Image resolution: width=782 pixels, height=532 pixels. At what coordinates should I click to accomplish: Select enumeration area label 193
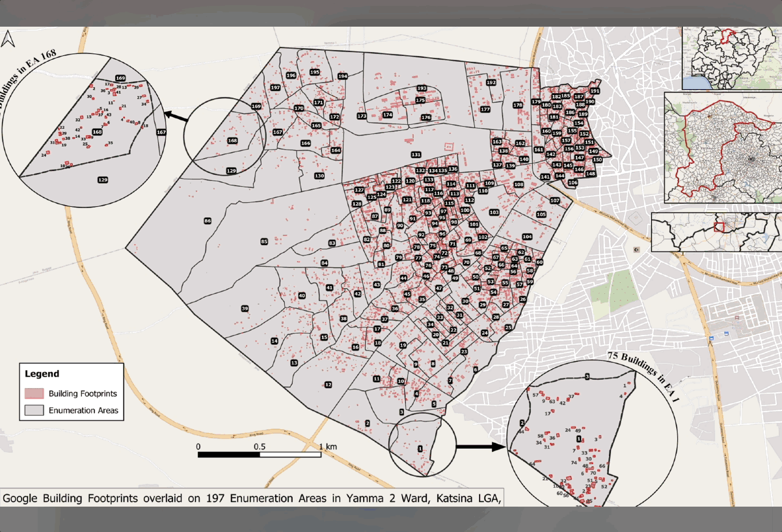421,88
